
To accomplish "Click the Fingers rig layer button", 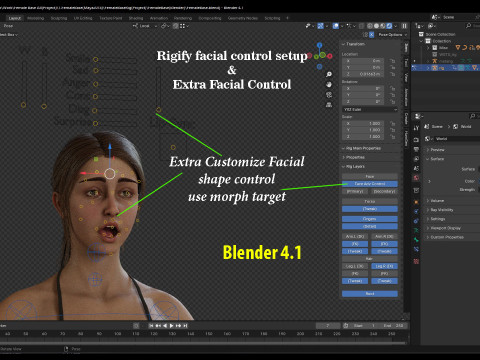I will pos(370,219).
